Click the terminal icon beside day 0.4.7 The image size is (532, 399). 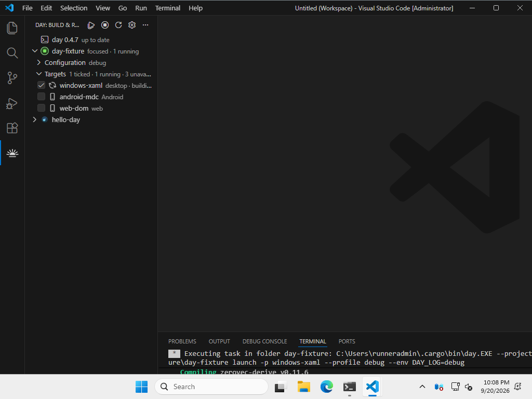(45, 39)
